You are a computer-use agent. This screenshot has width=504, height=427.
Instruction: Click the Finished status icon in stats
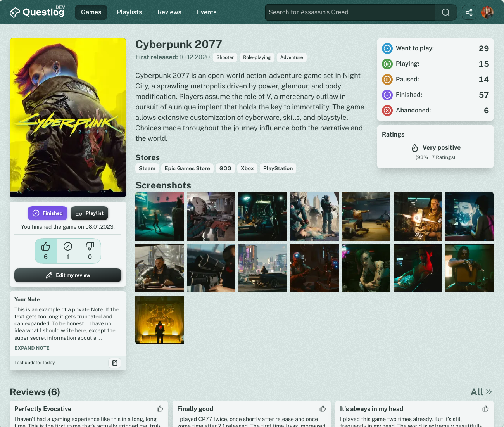pyautogui.click(x=387, y=95)
